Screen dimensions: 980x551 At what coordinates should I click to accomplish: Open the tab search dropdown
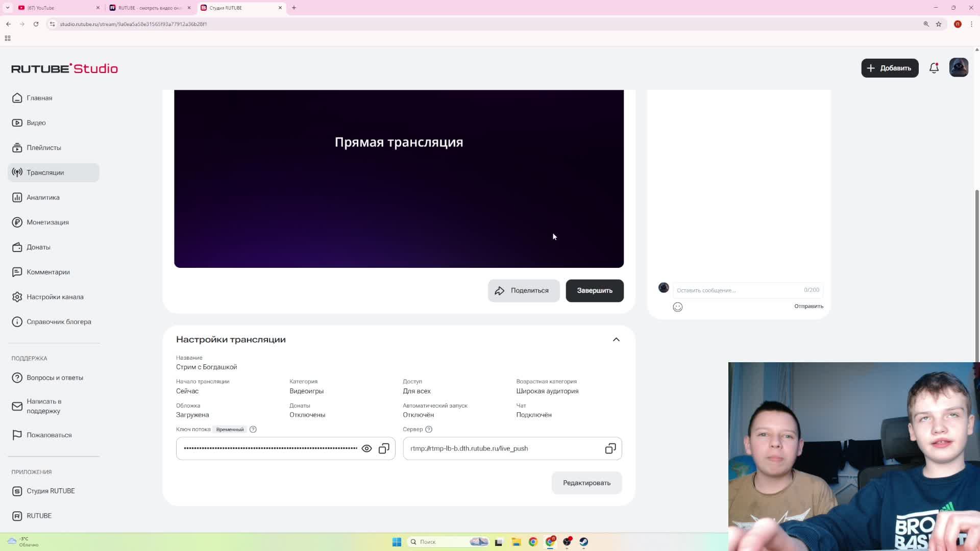pos(8,8)
